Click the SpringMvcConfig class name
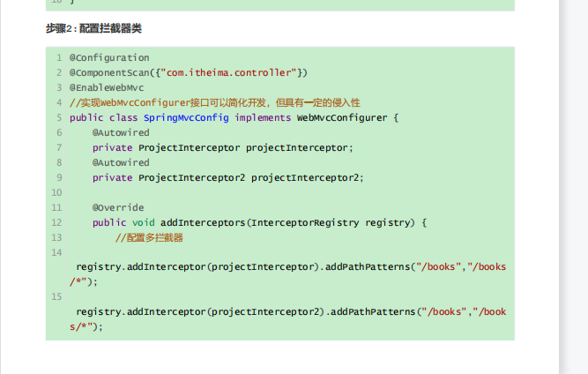The width and height of the screenshot is (588, 374). (x=182, y=117)
